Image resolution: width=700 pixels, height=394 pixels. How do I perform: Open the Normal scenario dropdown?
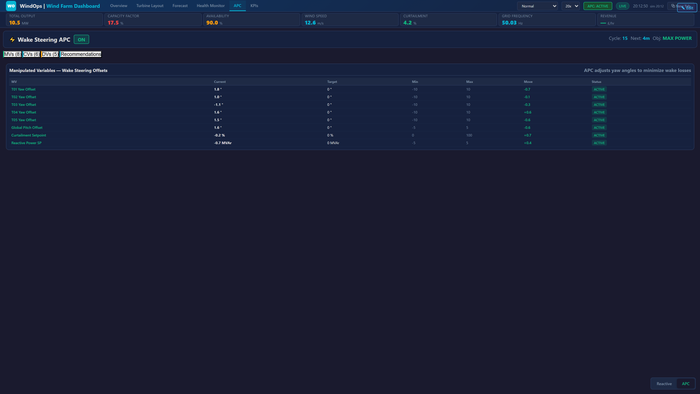point(538,6)
